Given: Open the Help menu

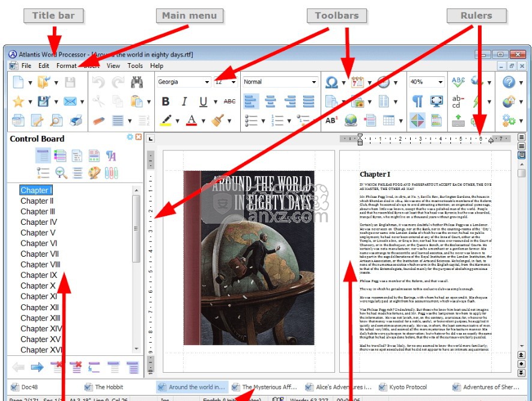Looking at the screenshot, I should [x=156, y=66].
